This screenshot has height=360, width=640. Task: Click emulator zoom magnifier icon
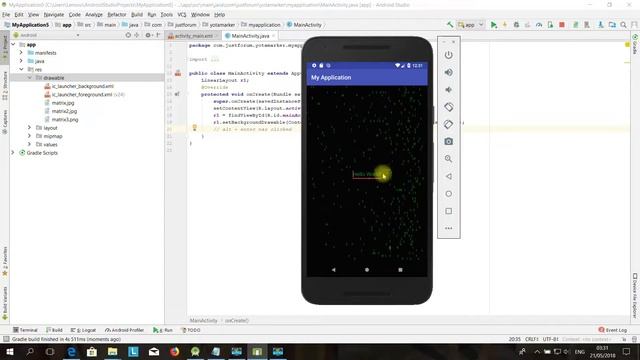pyautogui.click(x=449, y=159)
